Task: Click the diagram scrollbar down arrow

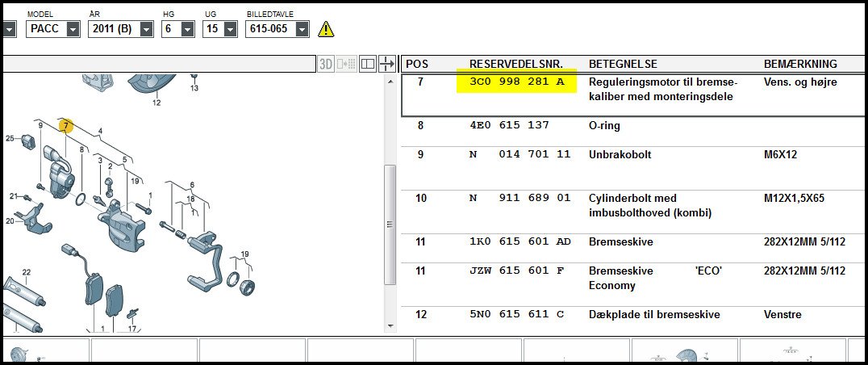Action: point(390,326)
